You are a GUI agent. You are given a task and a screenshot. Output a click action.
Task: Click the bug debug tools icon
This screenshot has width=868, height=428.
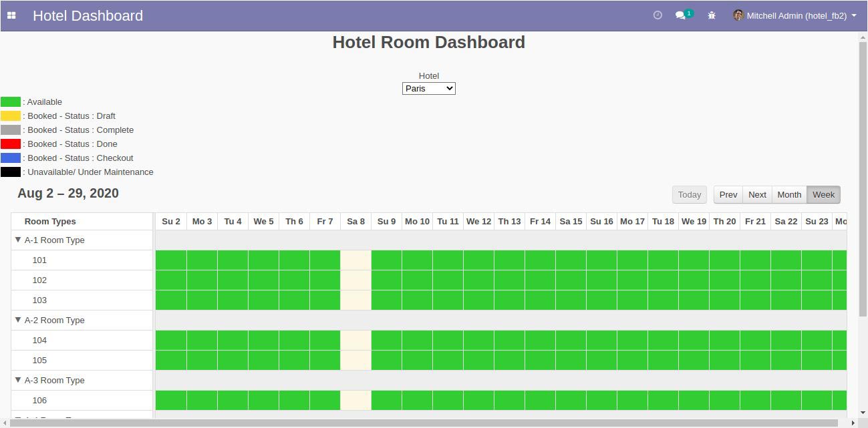712,15
